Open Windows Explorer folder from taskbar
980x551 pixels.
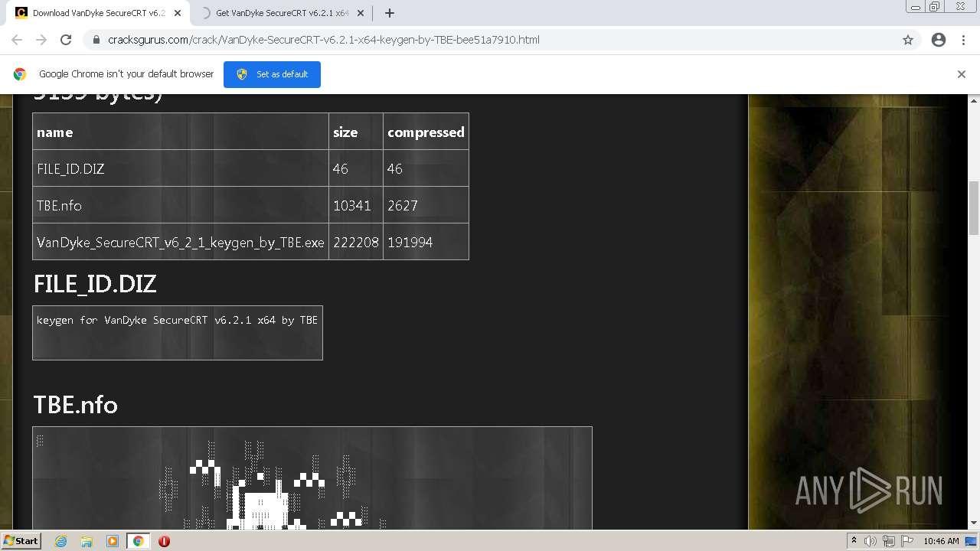[x=87, y=541]
